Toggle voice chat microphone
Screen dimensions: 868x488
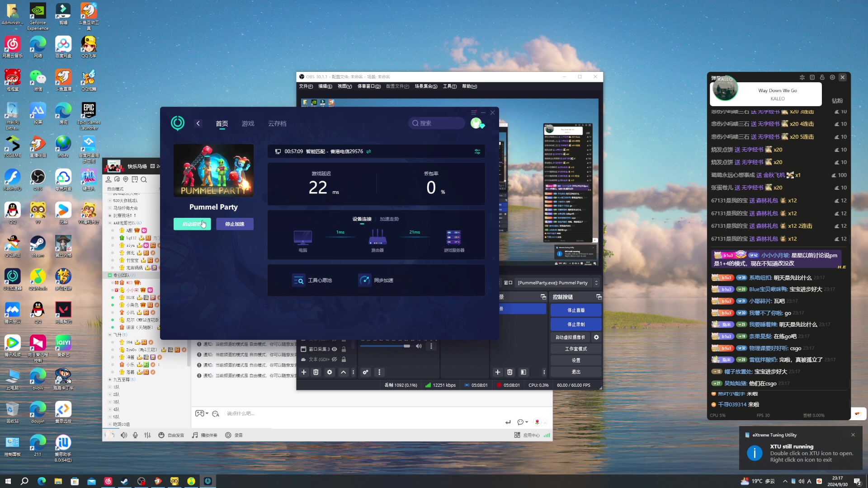tap(135, 435)
